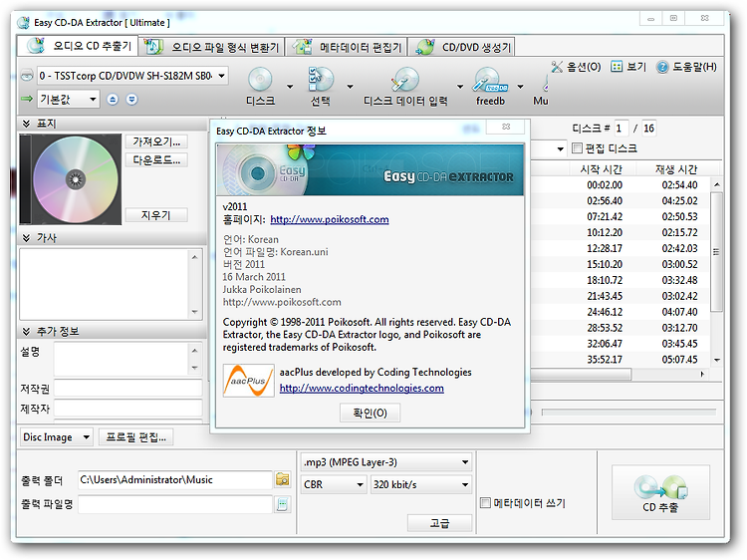Click the 지우기 button

[156, 215]
